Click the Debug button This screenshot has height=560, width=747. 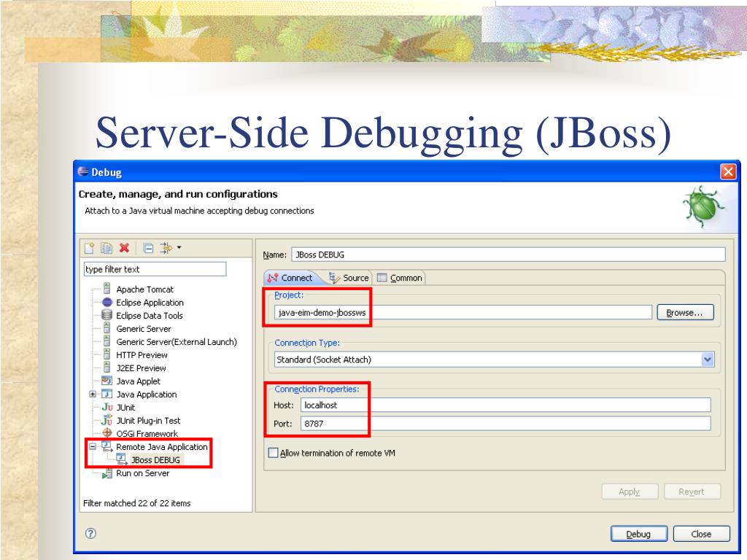click(x=639, y=534)
